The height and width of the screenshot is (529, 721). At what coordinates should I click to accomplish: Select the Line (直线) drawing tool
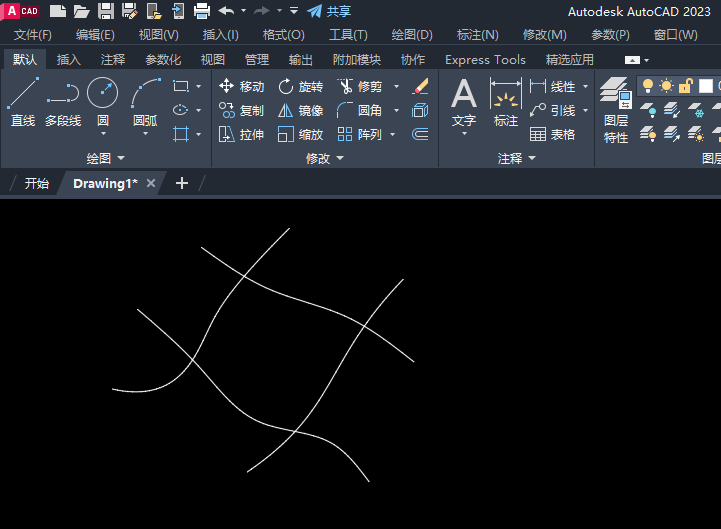(22, 102)
